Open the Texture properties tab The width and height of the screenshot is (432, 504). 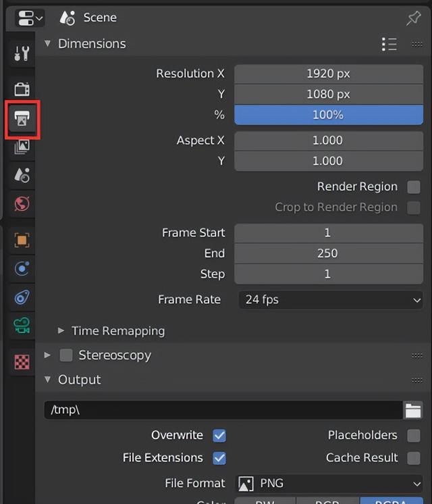pos(22,362)
